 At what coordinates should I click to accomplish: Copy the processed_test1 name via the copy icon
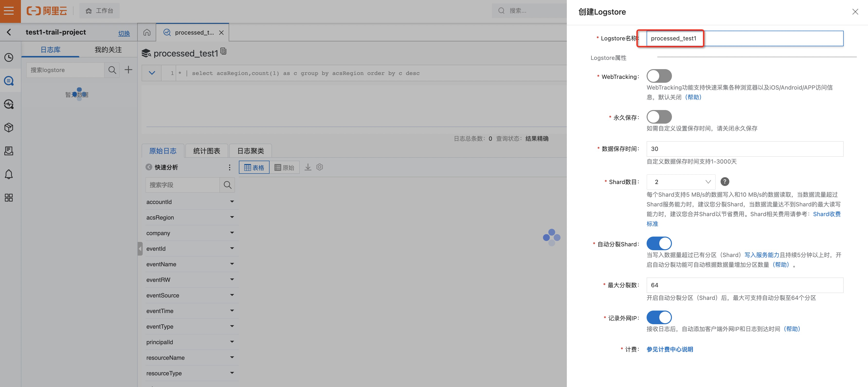click(223, 51)
